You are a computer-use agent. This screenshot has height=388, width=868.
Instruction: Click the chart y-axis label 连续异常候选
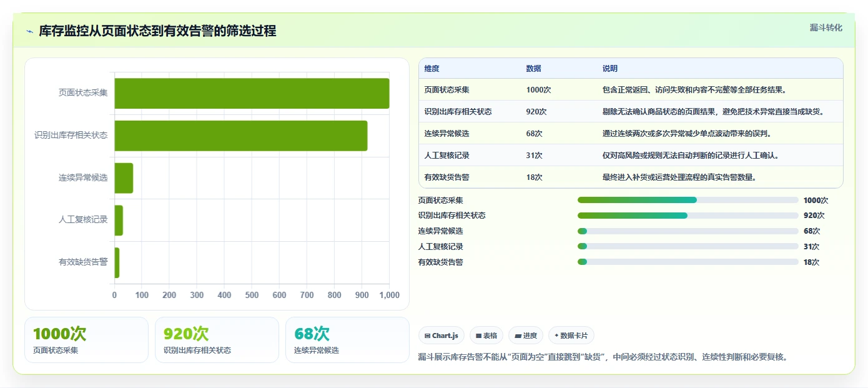(x=83, y=178)
